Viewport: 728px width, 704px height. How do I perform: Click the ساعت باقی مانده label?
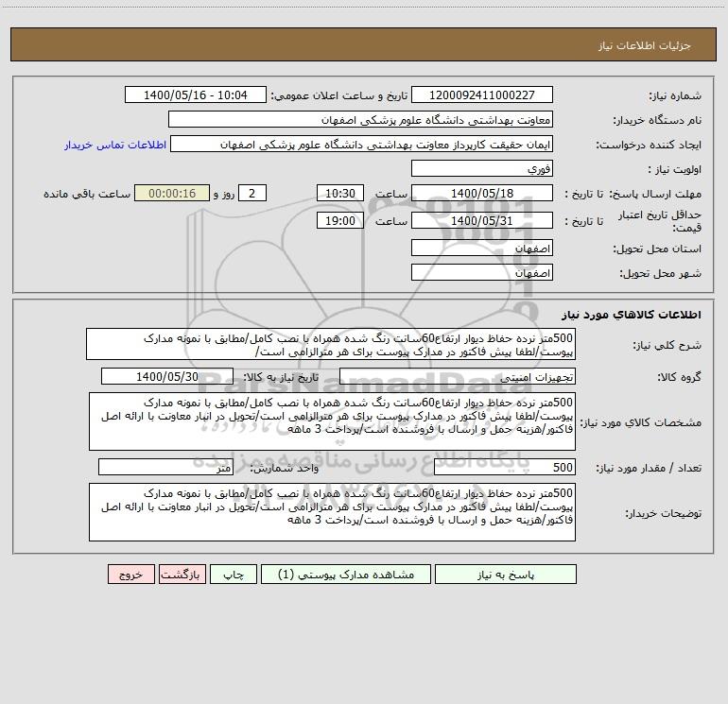pyautogui.click(x=87, y=194)
